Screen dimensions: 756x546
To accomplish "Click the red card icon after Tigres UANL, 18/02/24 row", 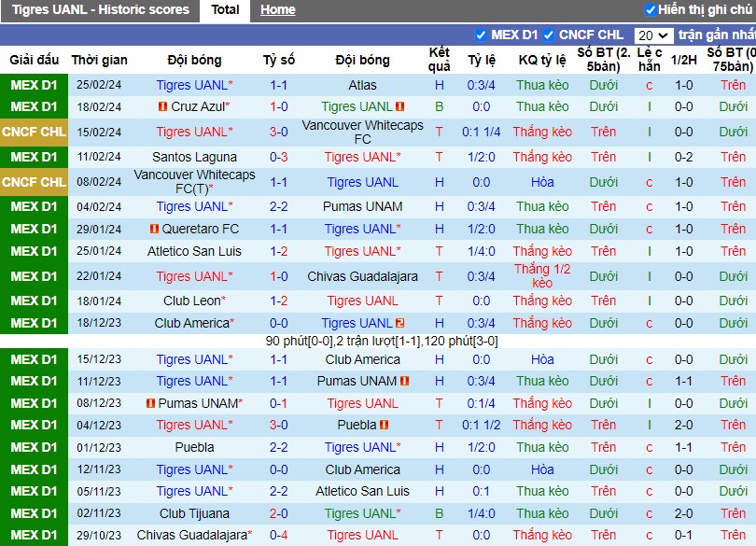I will pos(400,106).
